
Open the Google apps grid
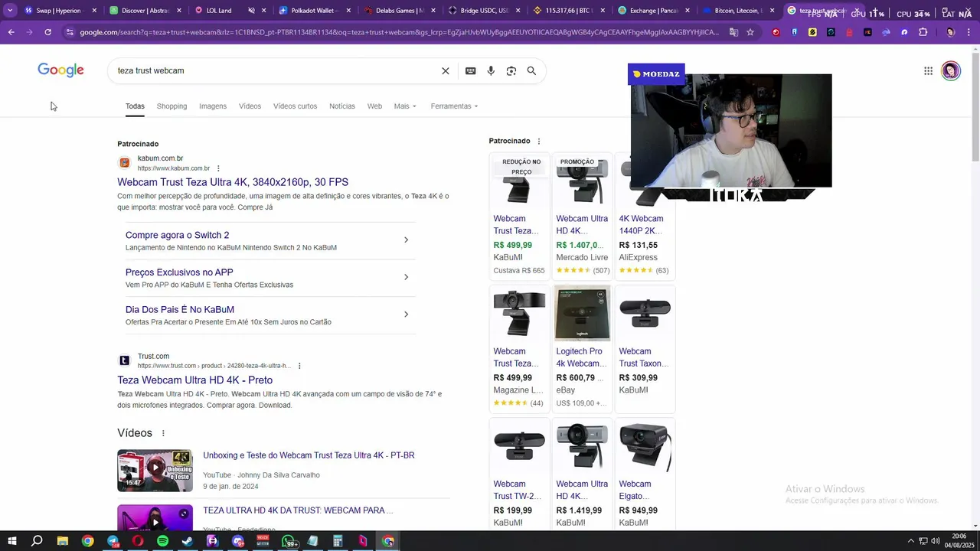coord(928,70)
